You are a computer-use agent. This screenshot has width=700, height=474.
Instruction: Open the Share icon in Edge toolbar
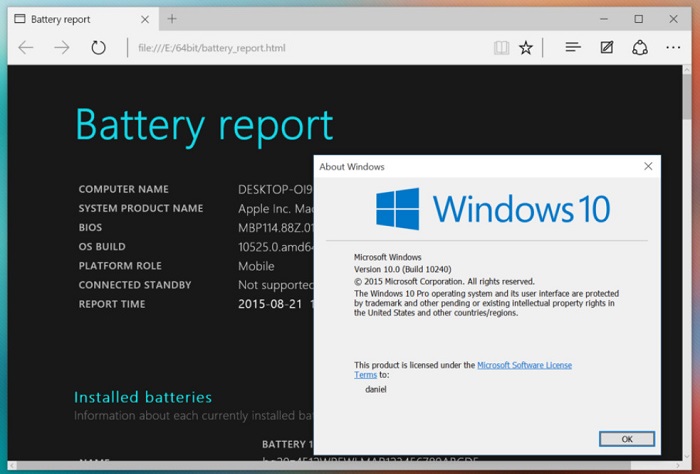pos(640,47)
